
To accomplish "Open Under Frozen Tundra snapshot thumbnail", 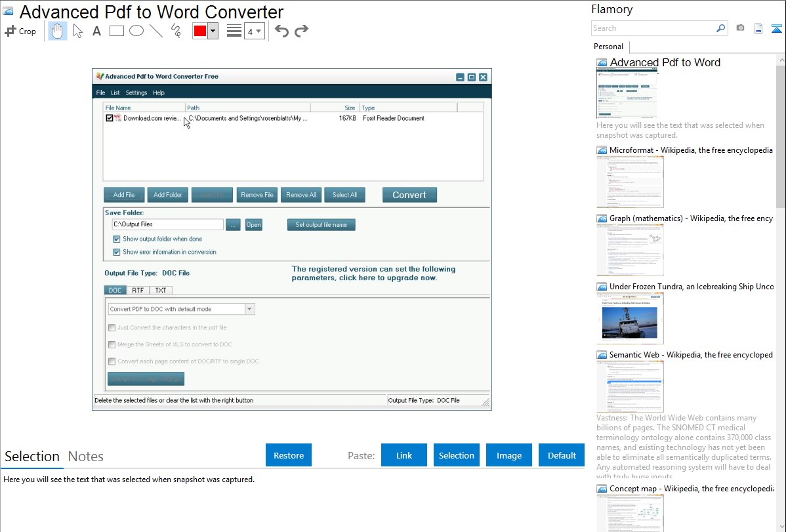I will tap(630, 318).
